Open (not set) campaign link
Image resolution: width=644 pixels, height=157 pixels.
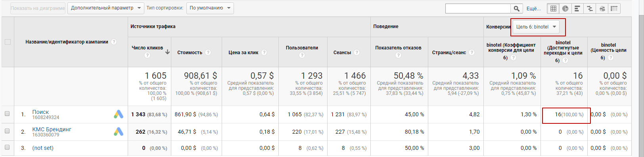tap(43, 148)
